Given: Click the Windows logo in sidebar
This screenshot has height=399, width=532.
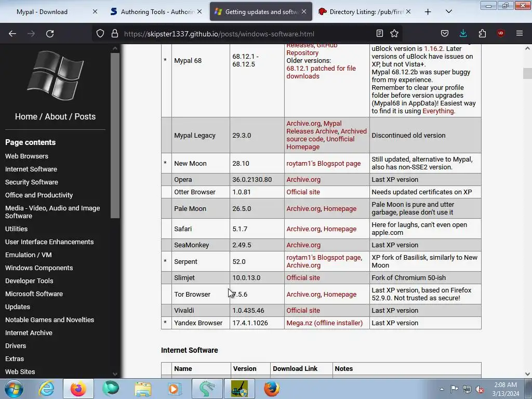Looking at the screenshot, I should click(x=55, y=75).
